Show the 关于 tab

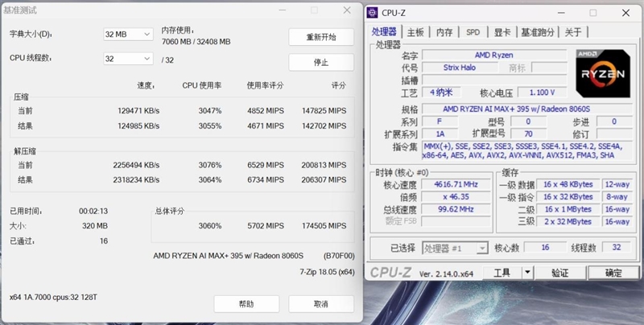pos(572,32)
